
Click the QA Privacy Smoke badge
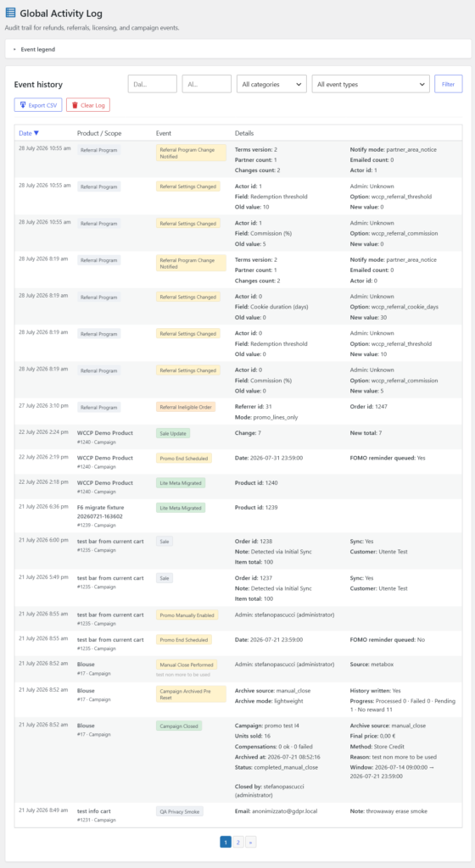(179, 811)
